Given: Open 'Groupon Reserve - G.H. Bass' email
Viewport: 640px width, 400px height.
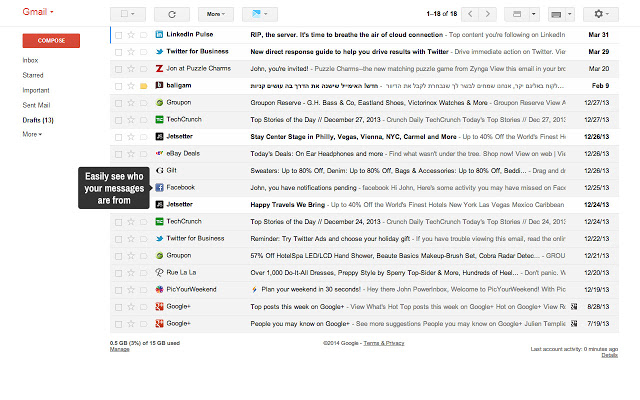Looking at the screenshot, I should [x=364, y=103].
